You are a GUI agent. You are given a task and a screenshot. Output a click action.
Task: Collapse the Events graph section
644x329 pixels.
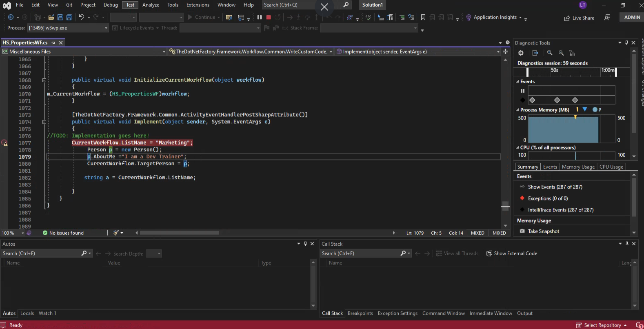(517, 82)
